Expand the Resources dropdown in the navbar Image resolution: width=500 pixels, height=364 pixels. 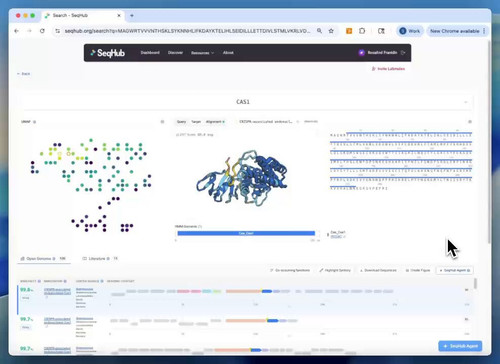[x=202, y=53]
